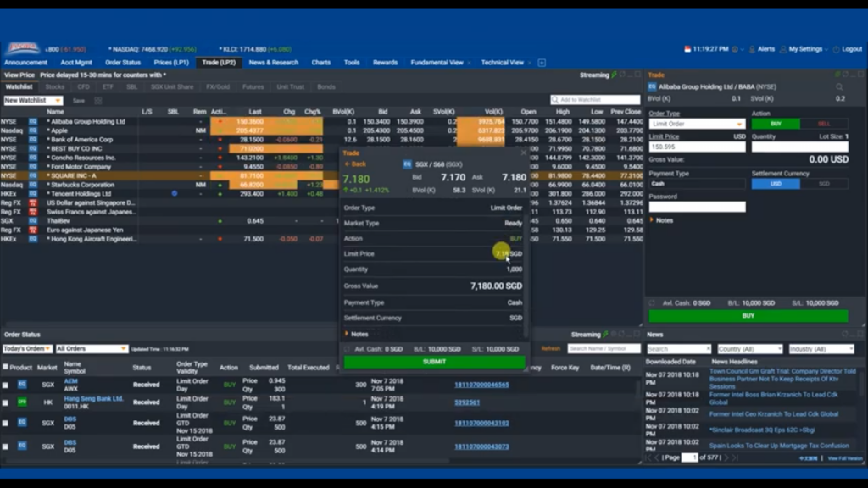The image size is (868, 488).
Task: Refresh the right Trade panel header icon
Action: [845, 75]
